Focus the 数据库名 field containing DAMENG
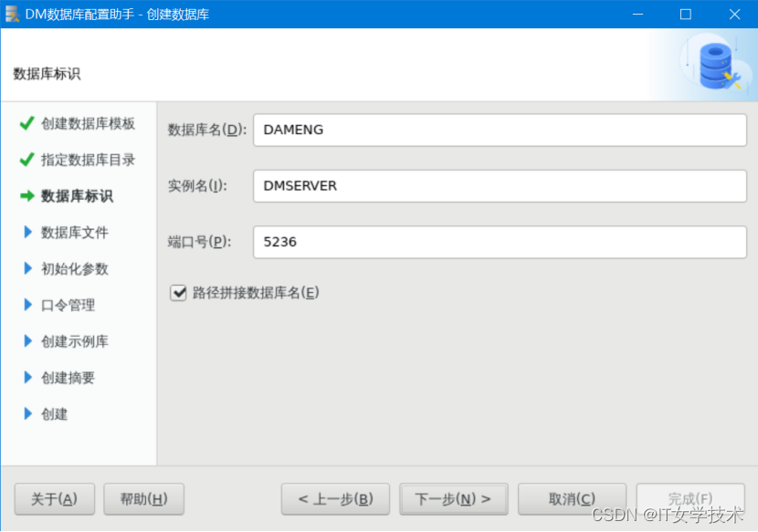Viewport: 758px width, 532px height. (500, 130)
